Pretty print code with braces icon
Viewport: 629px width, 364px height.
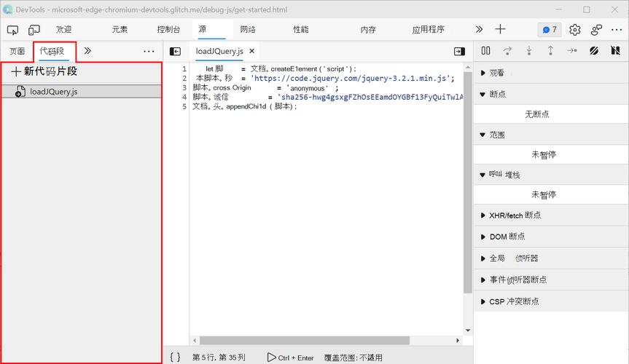click(175, 357)
